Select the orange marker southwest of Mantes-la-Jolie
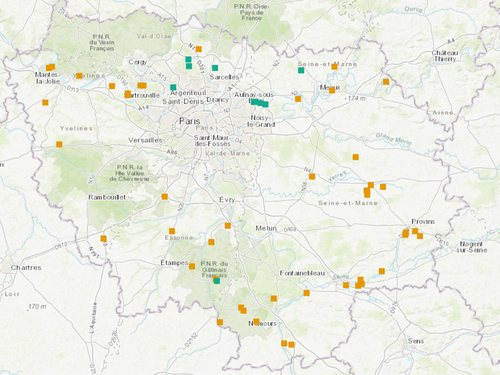This screenshot has width=500, height=375. (45, 102)
